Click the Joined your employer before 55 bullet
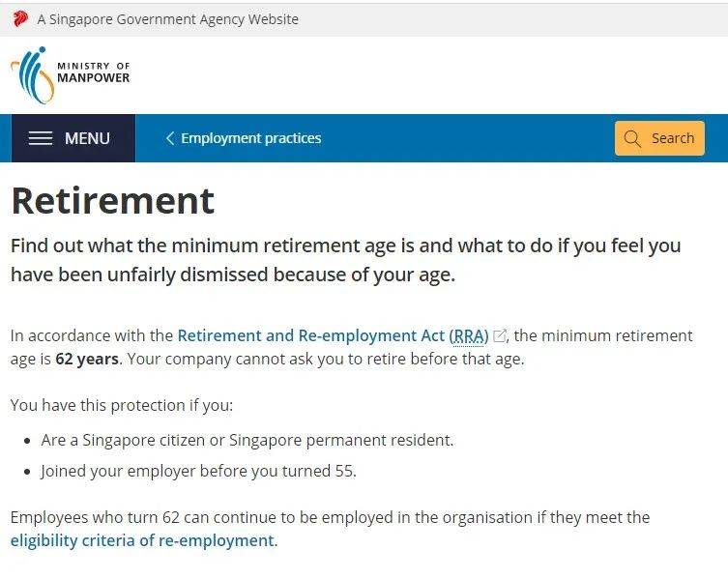Screen dimensions: 728x579 pos(198,472)
